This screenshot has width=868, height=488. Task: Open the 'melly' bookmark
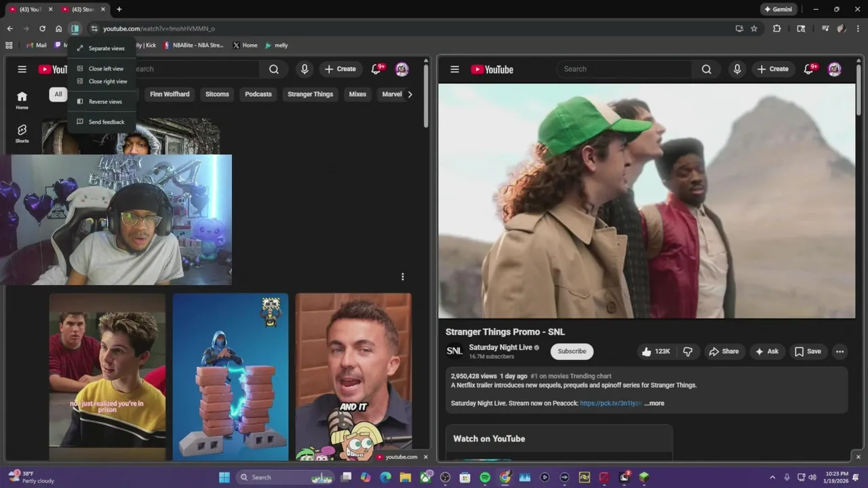[277, 45]
